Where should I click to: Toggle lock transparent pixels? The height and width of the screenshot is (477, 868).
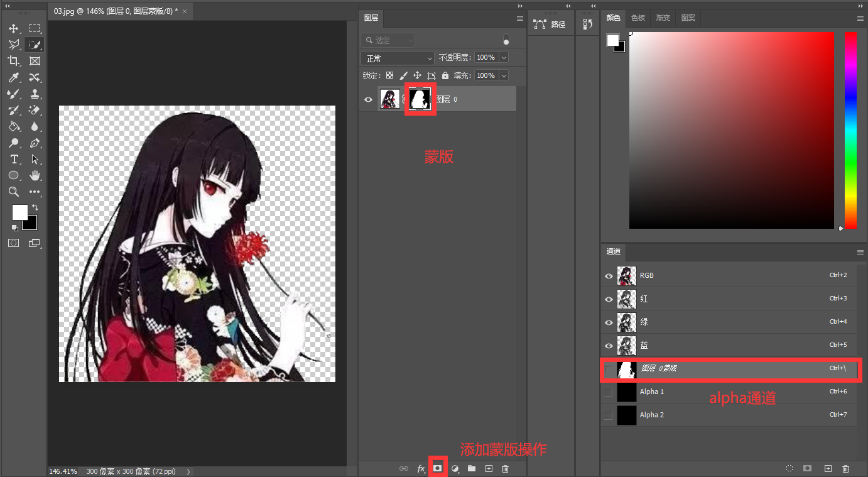(389, 75)
